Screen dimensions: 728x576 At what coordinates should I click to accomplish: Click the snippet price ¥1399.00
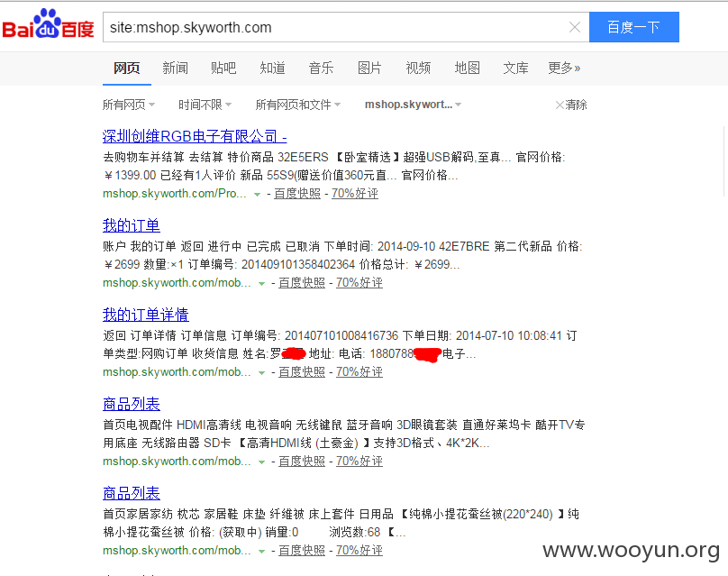(x=130, y=176)
